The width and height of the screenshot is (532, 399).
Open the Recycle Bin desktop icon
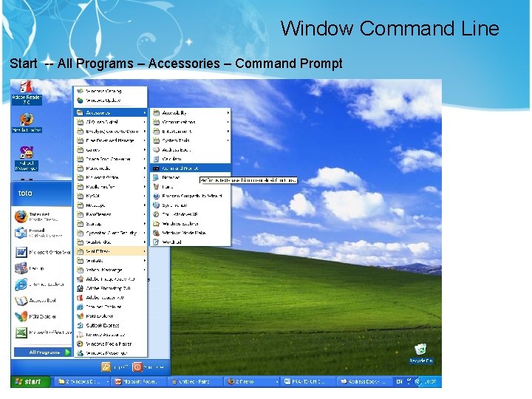(420, 353)
